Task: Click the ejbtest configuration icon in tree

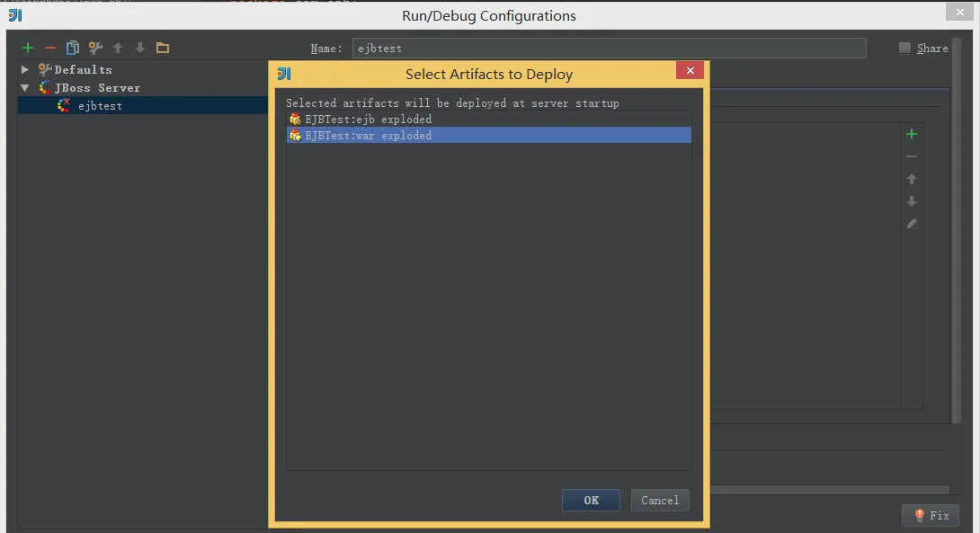Action: [64, 105]
